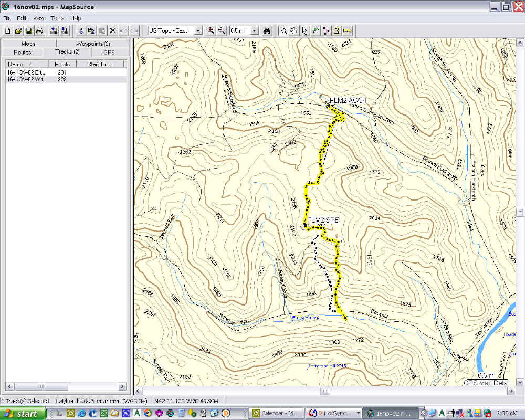
Task: Click the map's vertical scrollbar thumb
Action: click(520, 212)
